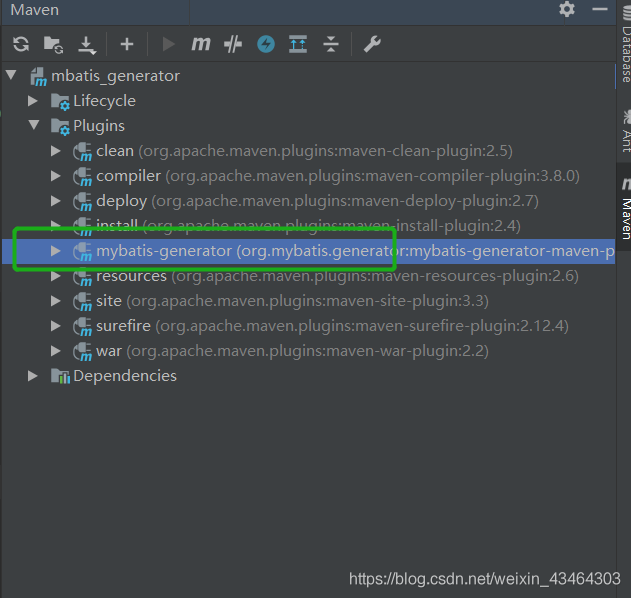Viewport: 631px width, 598px height.
Task: Toggle offline mode icon
Action: tap(233, 44)
